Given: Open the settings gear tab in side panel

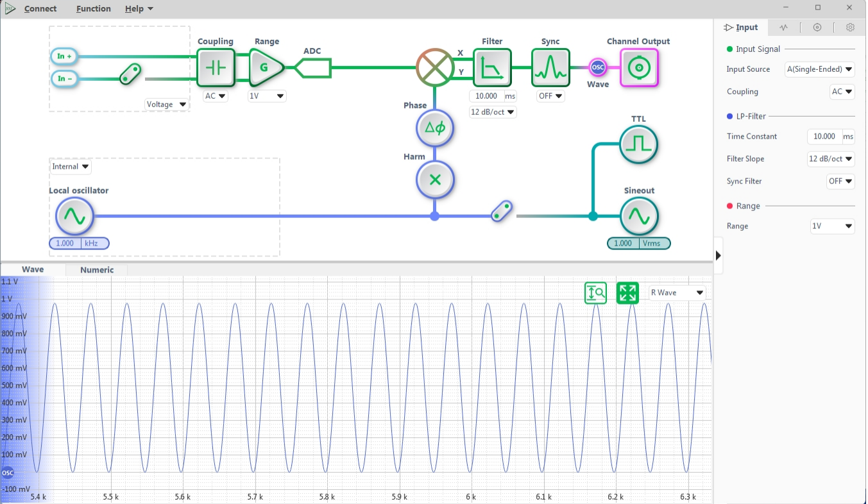Looking at the screenshot, I should point(850,28).
